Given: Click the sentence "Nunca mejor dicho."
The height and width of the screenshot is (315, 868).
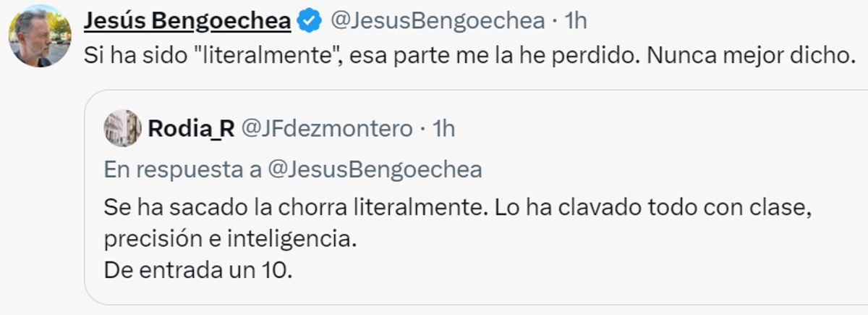Looking at the screenshot, I should 751,55.
